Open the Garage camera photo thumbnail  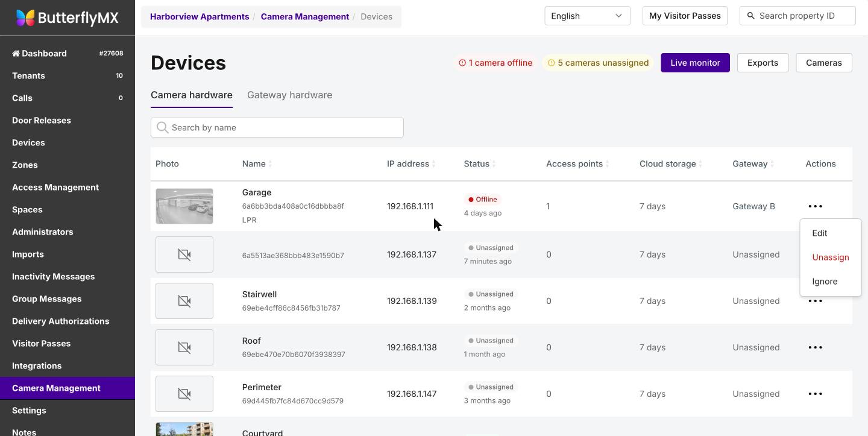[x=184, y=206]
